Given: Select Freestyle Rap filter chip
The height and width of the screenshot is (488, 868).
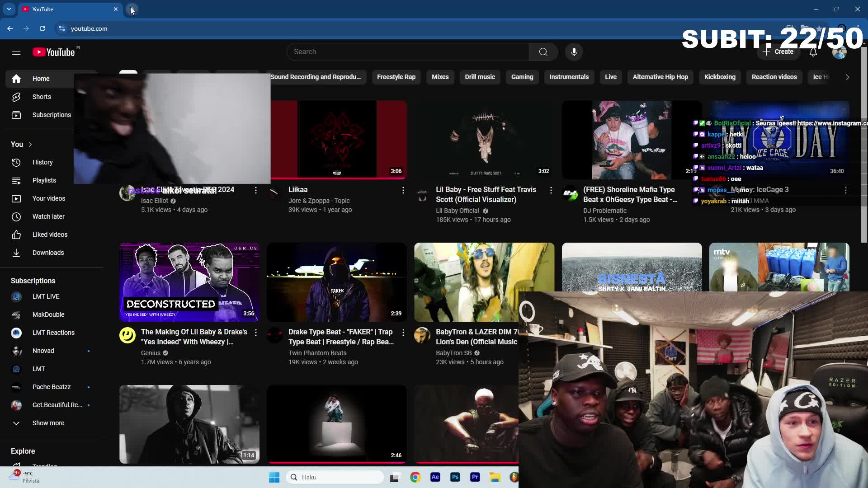Looking at the screenshot, I should point(396,77).
